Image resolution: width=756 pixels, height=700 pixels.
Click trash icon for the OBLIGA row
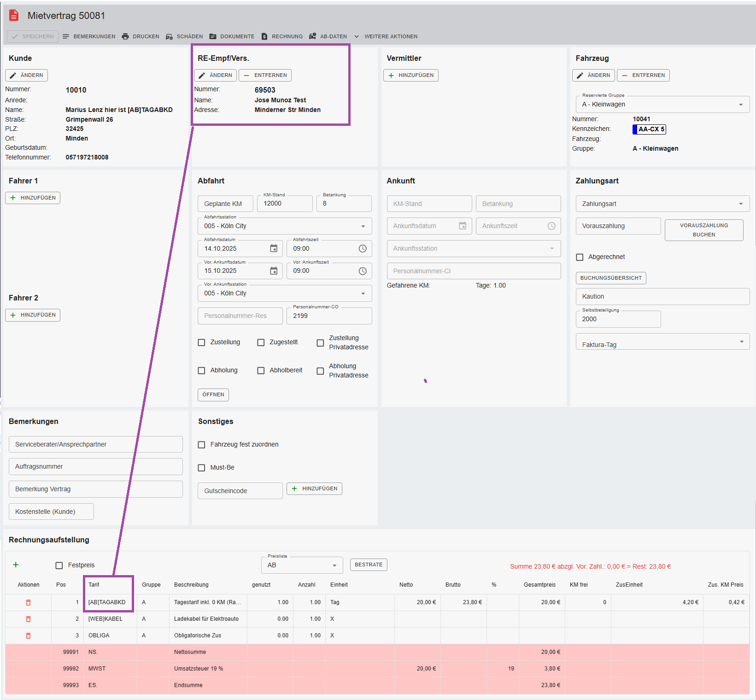28,635
